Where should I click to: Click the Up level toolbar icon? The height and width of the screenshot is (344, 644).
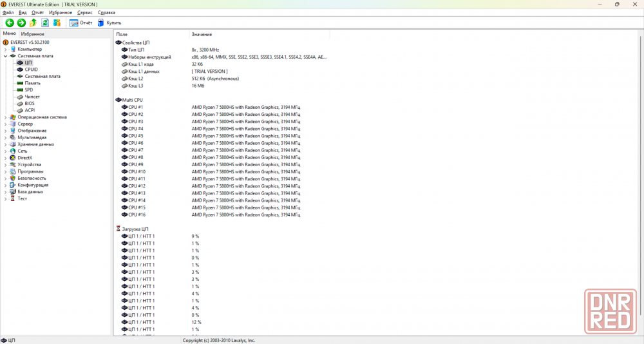[x=33, y=23]
